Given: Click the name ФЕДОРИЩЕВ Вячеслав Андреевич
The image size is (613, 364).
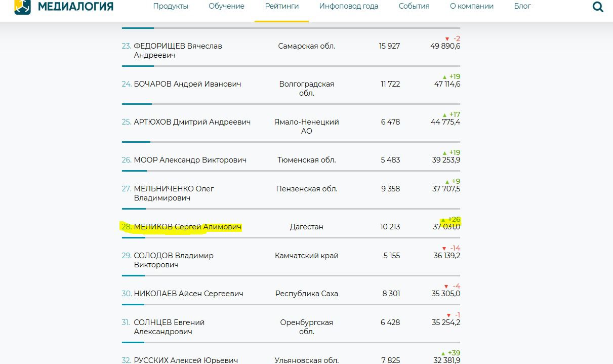Looking at the screenshot, I should click(178, 51).
